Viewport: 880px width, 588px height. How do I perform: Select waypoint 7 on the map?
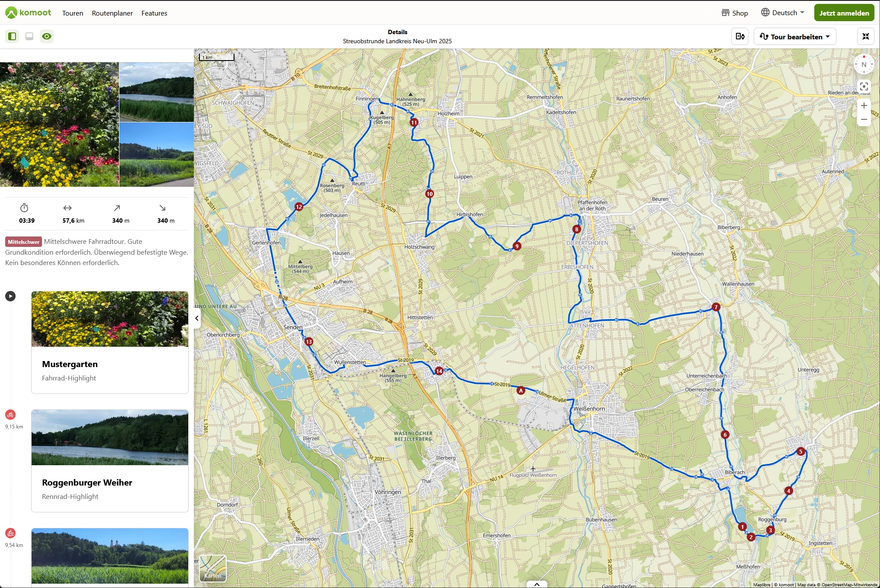(716, 307)
